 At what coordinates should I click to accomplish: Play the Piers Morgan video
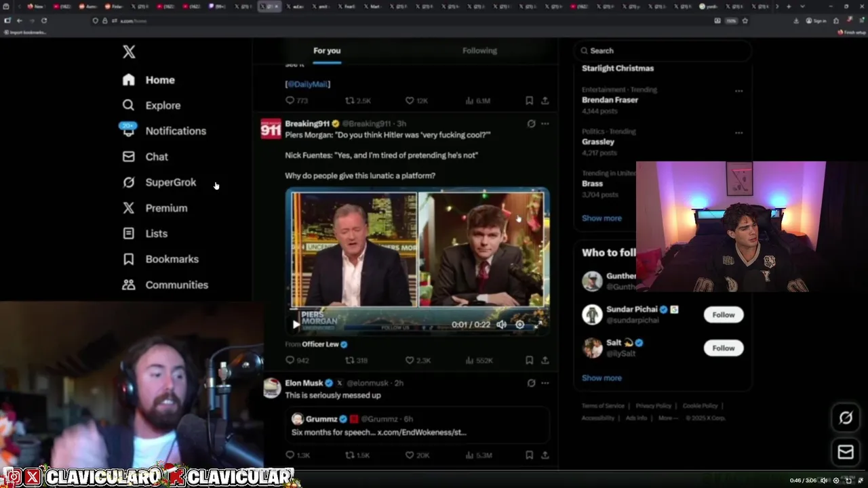pos(296,325)
